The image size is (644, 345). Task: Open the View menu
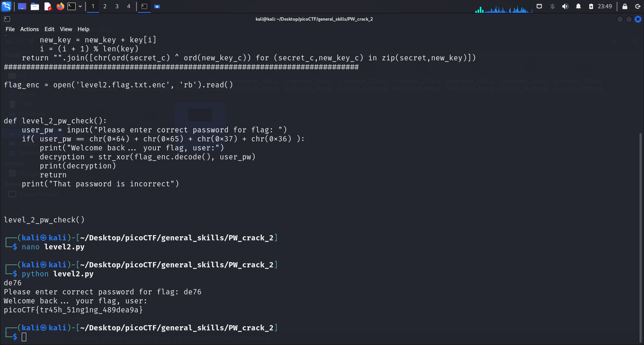point(66,29)
